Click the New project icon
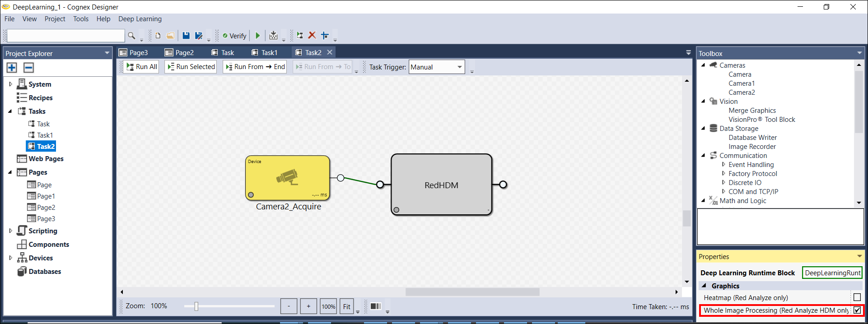The height and width of the screenshot is (324, 868). pyautogui.click(x=158, y=36)
